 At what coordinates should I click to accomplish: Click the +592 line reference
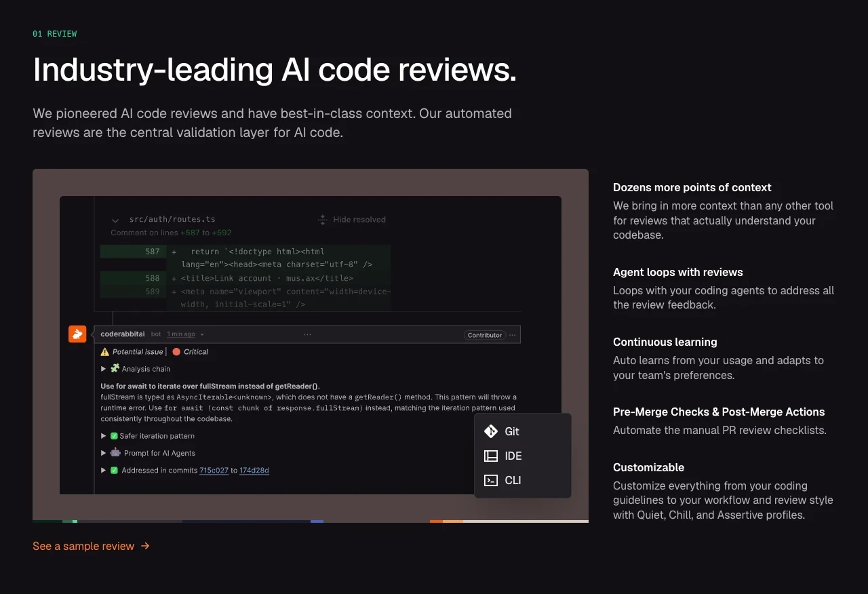tap(222, 233)
